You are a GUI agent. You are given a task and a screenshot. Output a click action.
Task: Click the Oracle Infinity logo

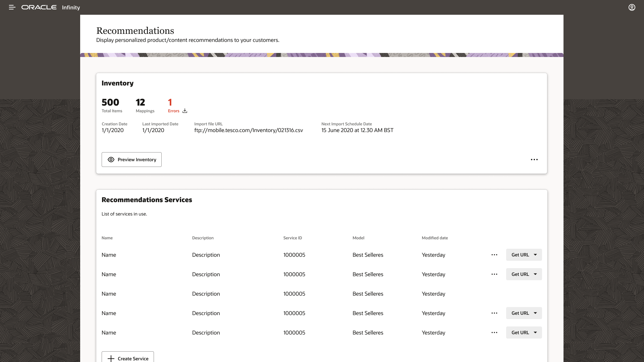pyautogui.click(x=50, y=7)
